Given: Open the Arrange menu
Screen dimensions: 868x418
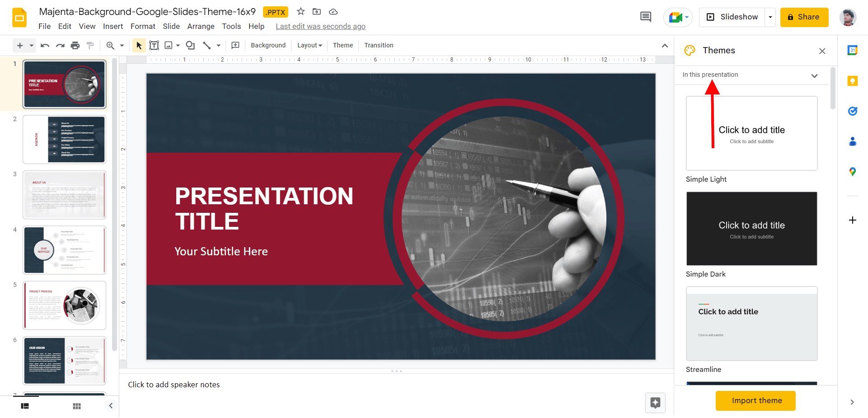Looking at the screenshot, I should point(201,26).
